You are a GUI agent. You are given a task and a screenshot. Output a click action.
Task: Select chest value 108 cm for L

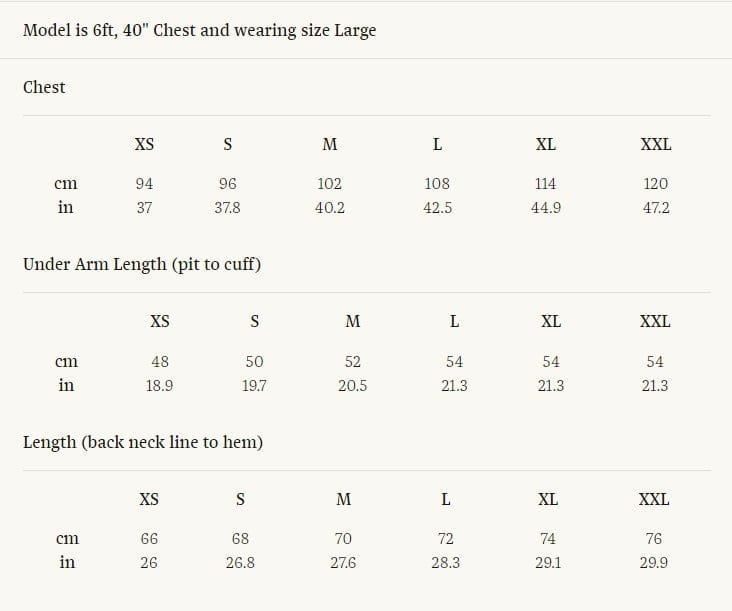click(437, 183)
